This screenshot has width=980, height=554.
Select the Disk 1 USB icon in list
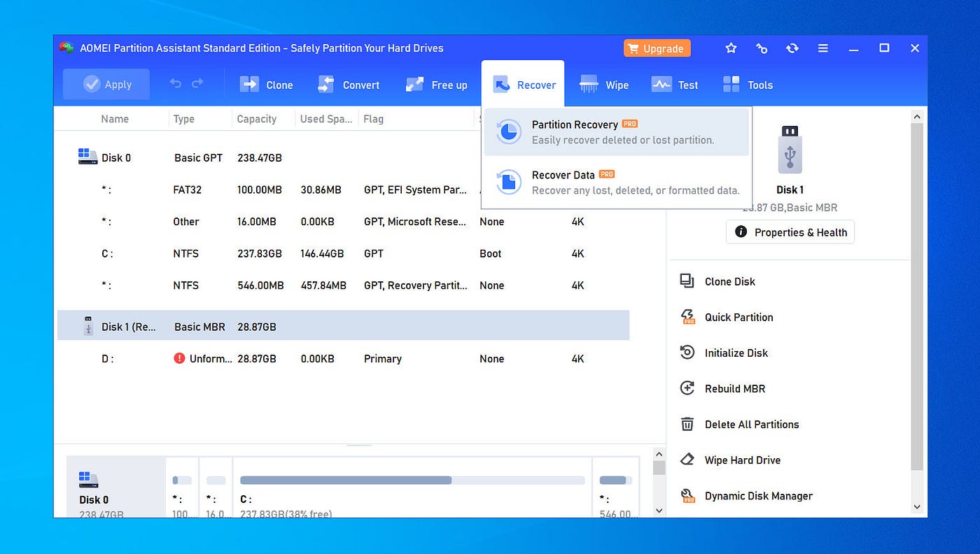coord(88,326)
